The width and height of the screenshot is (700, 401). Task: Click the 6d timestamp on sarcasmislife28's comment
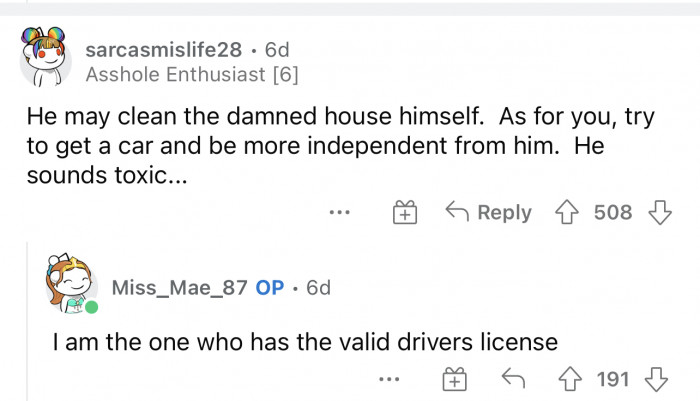pos(276,49)
